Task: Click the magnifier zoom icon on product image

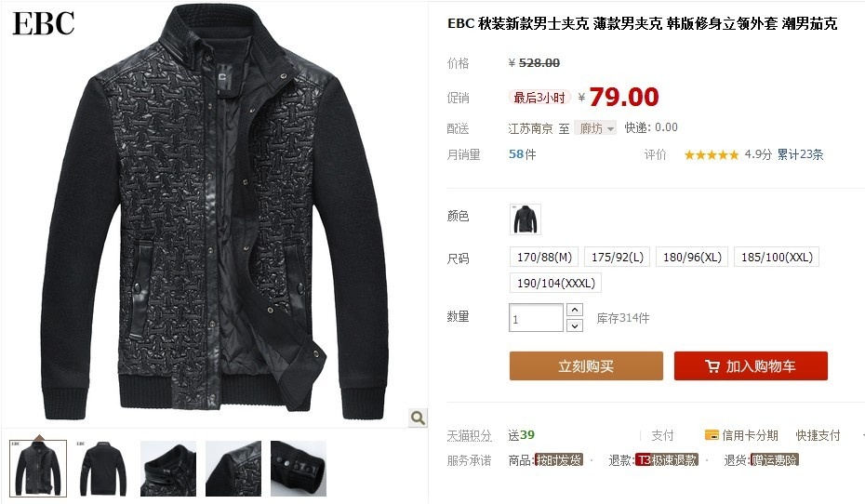Action: pyautogui.click(x=418, y=418)
